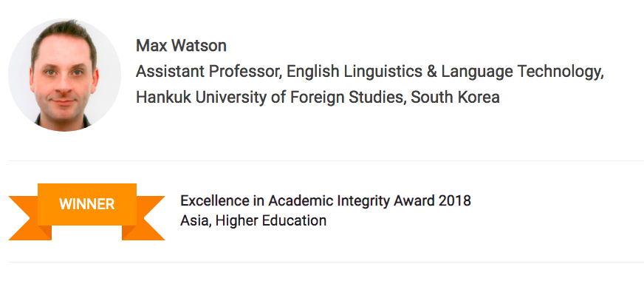Screen dimensions: 644x281
Task: Click the divider line below the award section
Action: coord(326,262)
